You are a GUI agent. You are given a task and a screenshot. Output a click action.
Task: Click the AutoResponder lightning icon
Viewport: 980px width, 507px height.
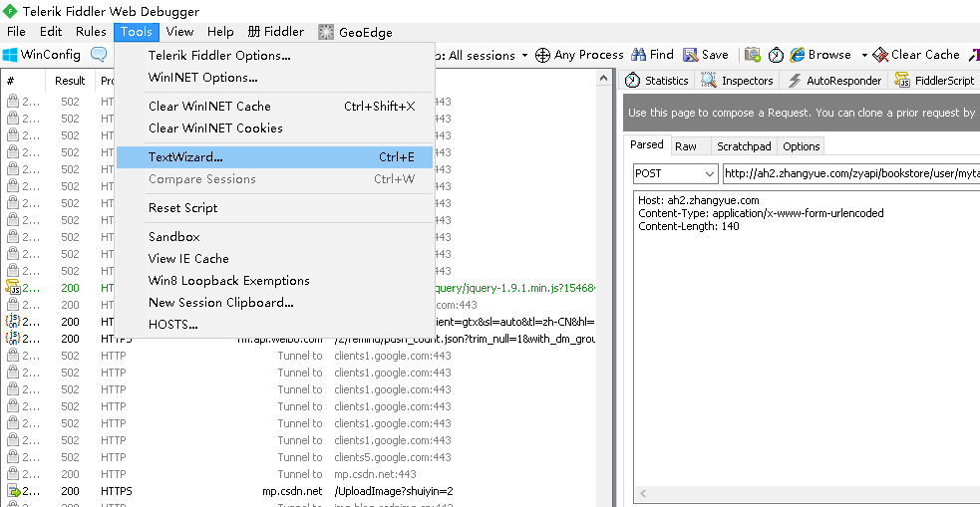tap(795, 81)
